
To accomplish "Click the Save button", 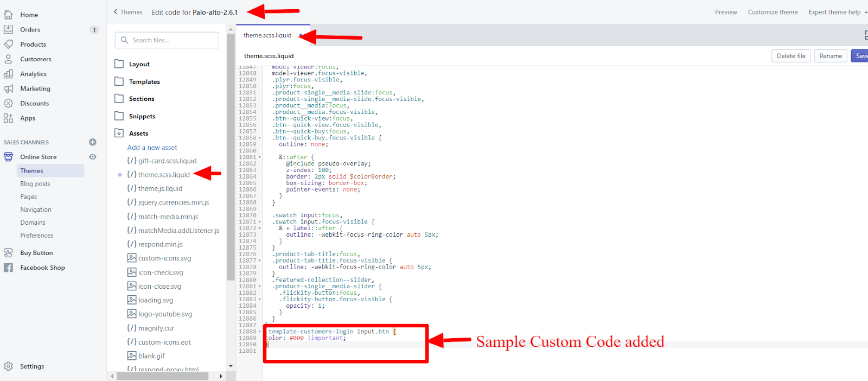I will tap(860, 56).
